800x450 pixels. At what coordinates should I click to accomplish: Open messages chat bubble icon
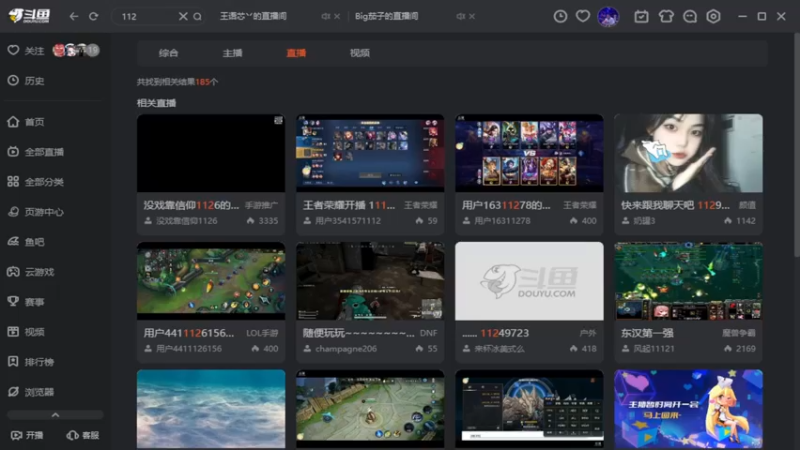(x=690, y=16)
